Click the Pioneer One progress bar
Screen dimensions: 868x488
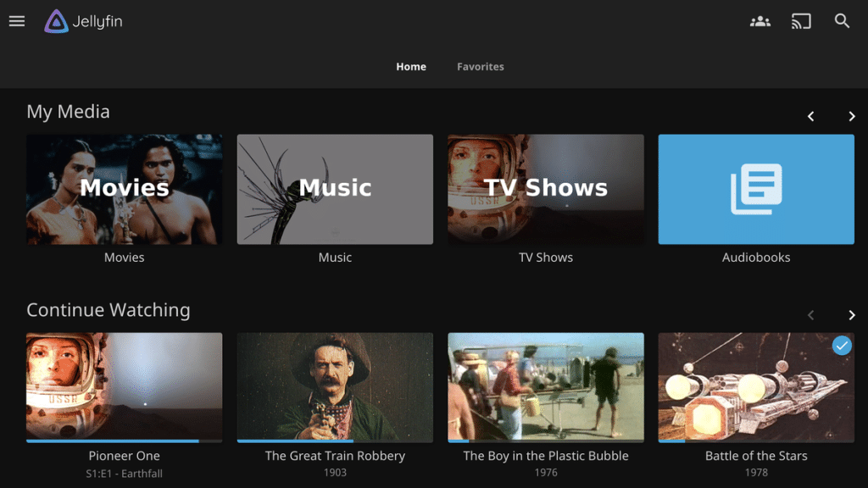(124, 441)
